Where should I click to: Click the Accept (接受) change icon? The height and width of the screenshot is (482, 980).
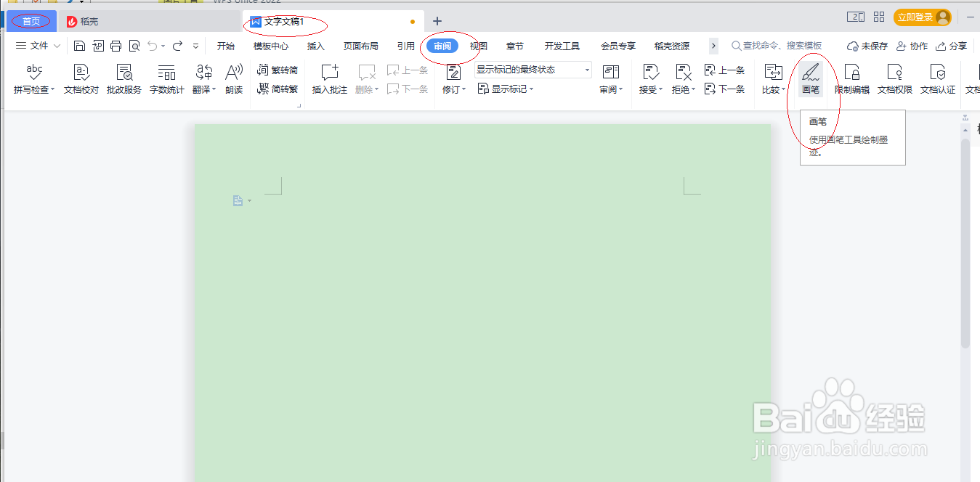tap(651, 73)
